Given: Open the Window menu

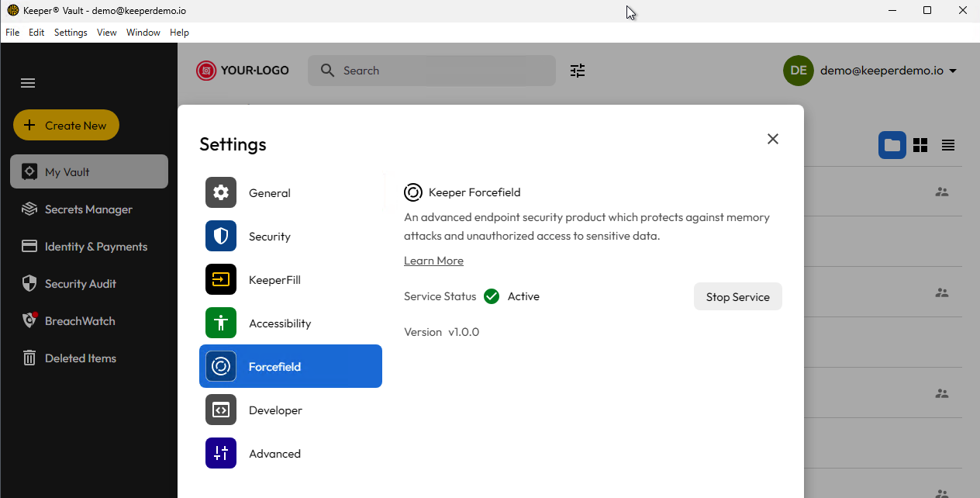Looking at the screenshot, I should [x=143, y=33].
